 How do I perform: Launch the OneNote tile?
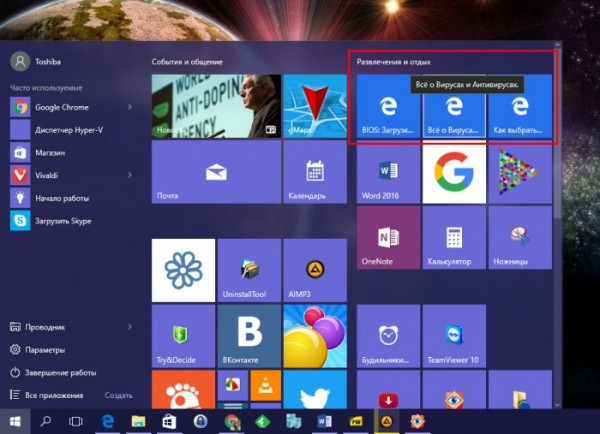[x=388, y=237]
